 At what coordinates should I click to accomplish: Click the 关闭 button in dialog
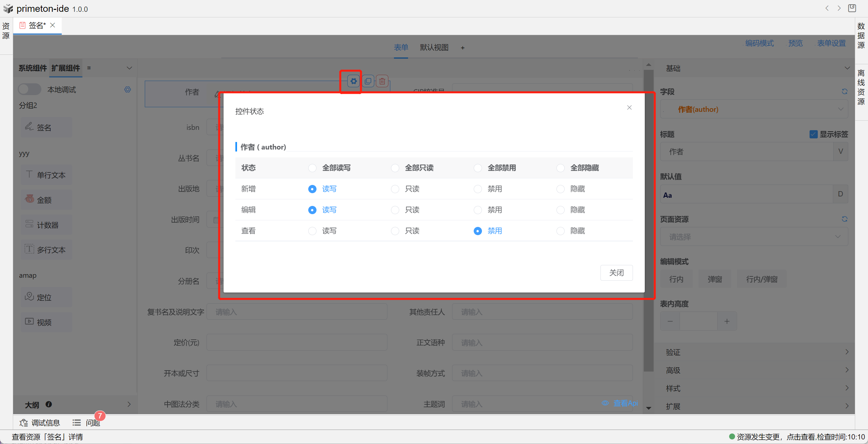click(x=616, y=272)
